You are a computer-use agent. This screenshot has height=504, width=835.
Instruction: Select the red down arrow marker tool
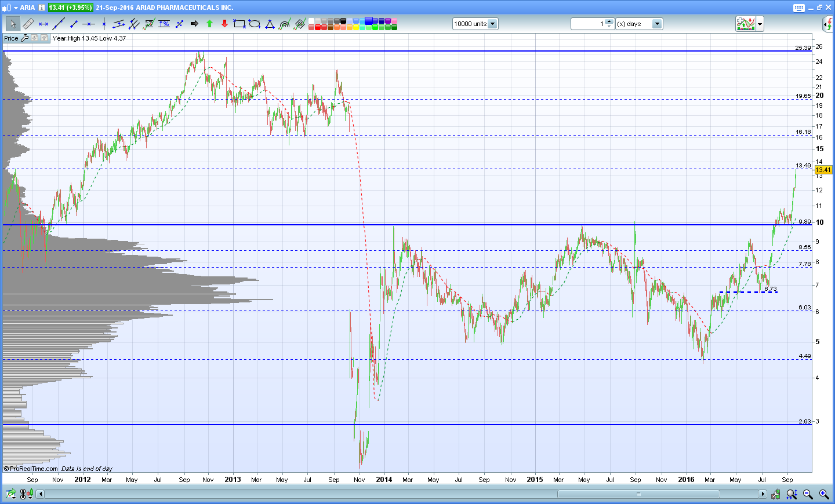tap(225, 24)
